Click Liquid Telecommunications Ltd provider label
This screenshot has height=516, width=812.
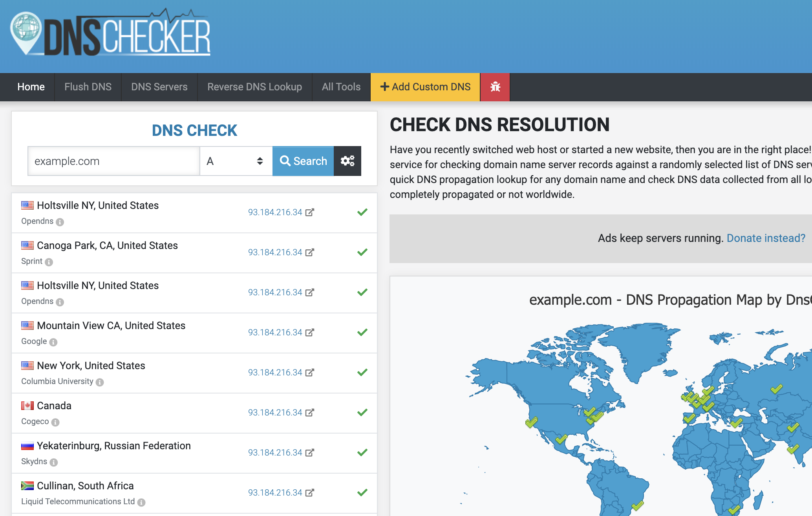(x=78, y=501)
